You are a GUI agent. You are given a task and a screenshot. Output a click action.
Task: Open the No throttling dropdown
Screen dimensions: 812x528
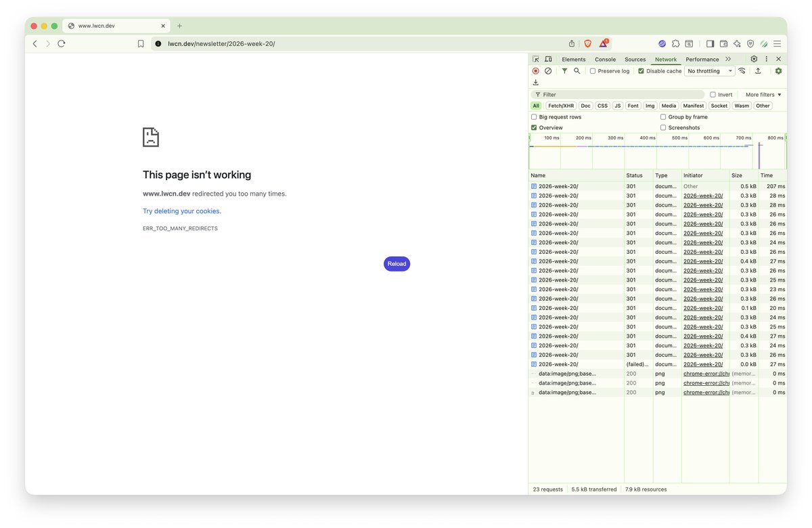tap(710, 71)
